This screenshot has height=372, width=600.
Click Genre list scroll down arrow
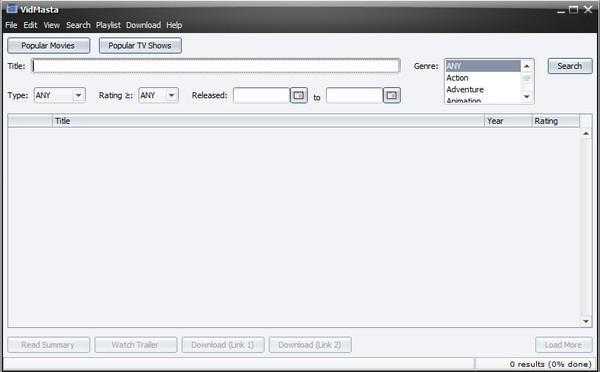527,96
